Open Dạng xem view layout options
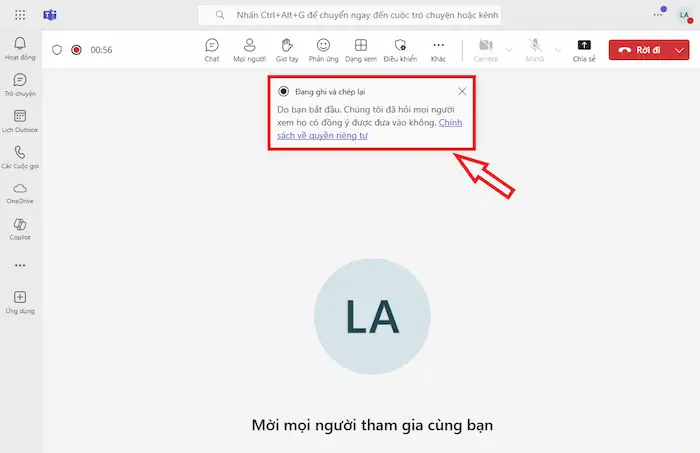The width and height of the screenshot is (700, 453). 360,49
